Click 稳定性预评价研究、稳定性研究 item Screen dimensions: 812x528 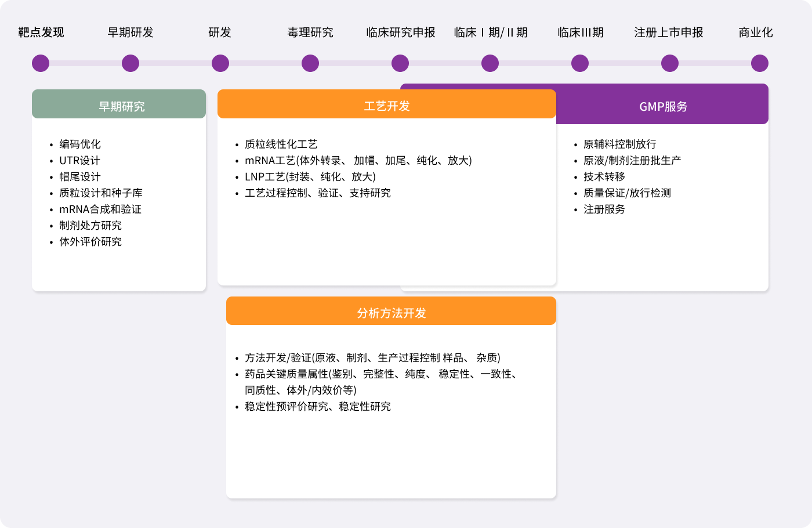click(318, 406)
